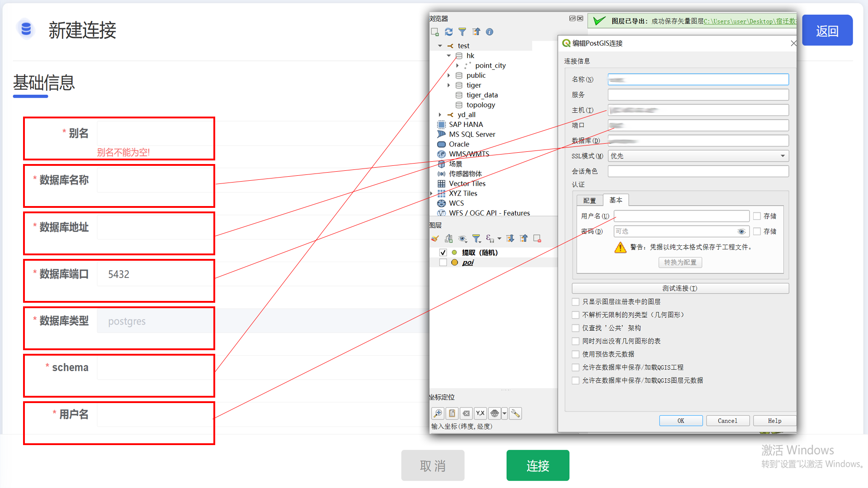Click Cancel in the PostGIS connection dialog
The image size is (868, 488).
point(728,421)
